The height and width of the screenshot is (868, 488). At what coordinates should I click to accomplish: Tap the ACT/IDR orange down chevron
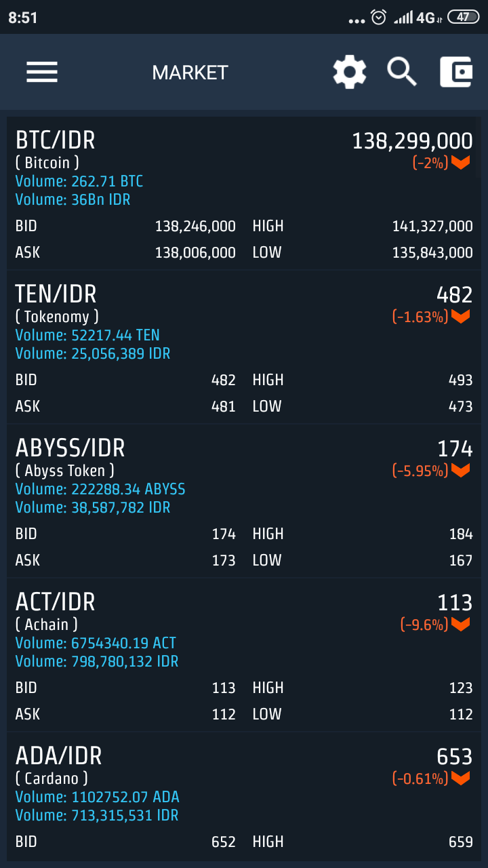pyautogui.click(x=461, y=625)
